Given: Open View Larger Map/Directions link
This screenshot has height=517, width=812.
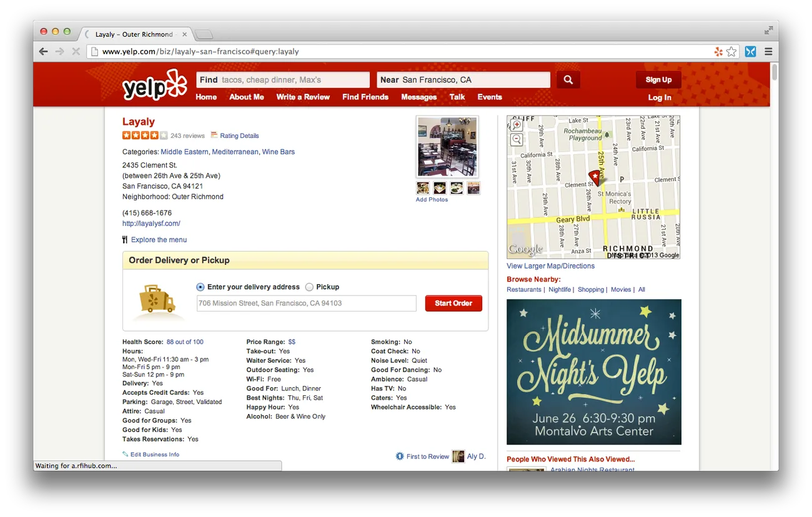Looking at the screenshot, I should click(x=550, y=266).
